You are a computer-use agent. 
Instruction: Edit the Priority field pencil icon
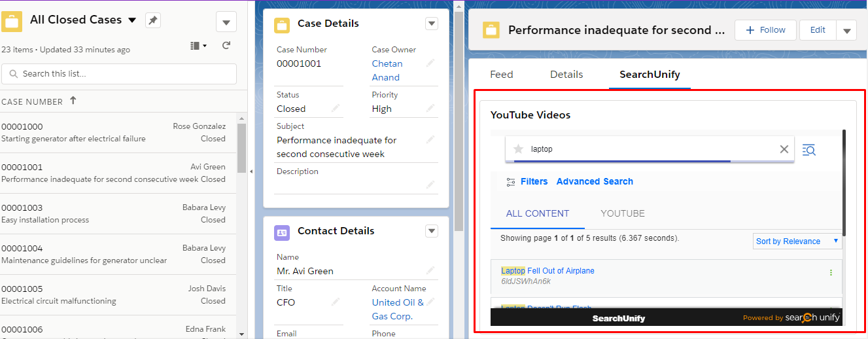(430, 109)
